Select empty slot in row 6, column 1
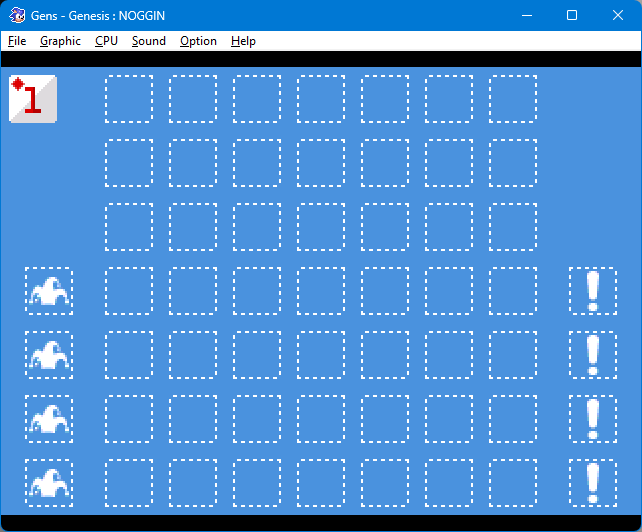Image resolution: width=642 pixels, height=532 pixels. [129, 419]
